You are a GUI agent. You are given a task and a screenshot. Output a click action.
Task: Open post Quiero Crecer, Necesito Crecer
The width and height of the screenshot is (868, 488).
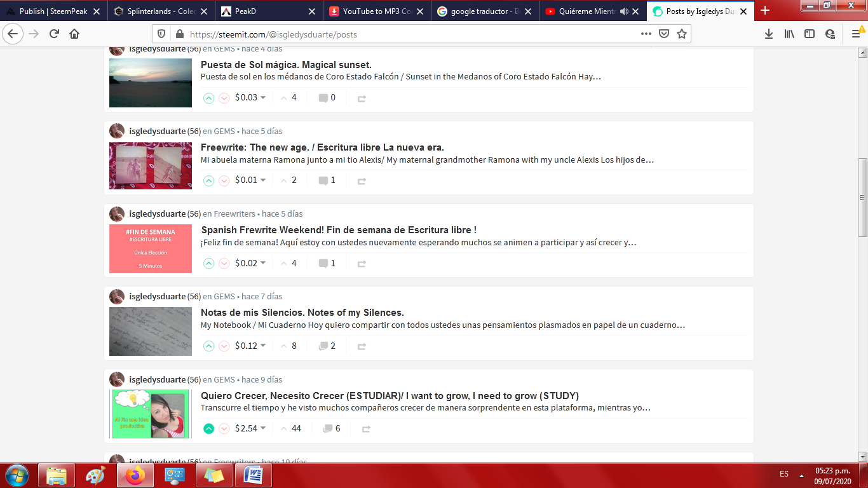pos(390,395)
